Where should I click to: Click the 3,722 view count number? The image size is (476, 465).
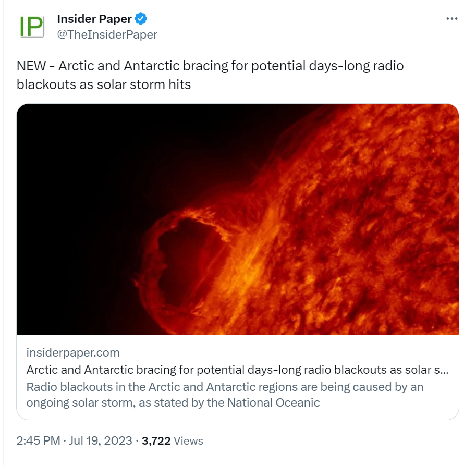pos(156,441)
